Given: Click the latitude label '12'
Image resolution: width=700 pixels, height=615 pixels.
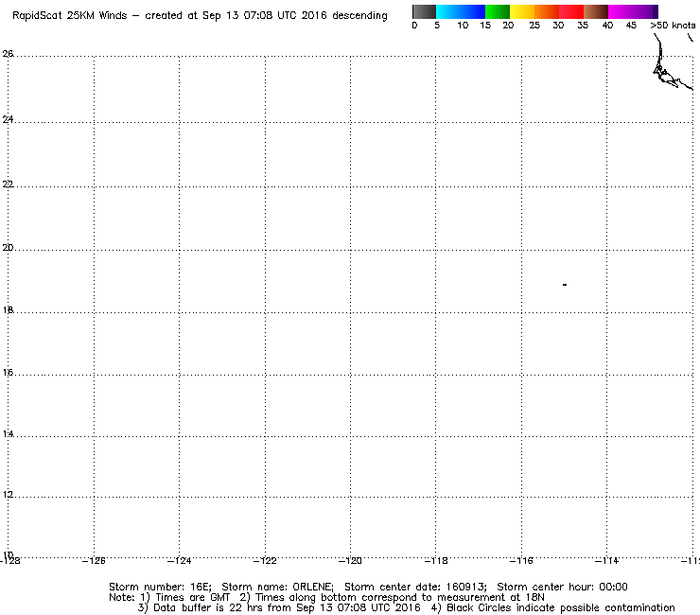Looking at the screenshot, I should [x=8, y=495].
